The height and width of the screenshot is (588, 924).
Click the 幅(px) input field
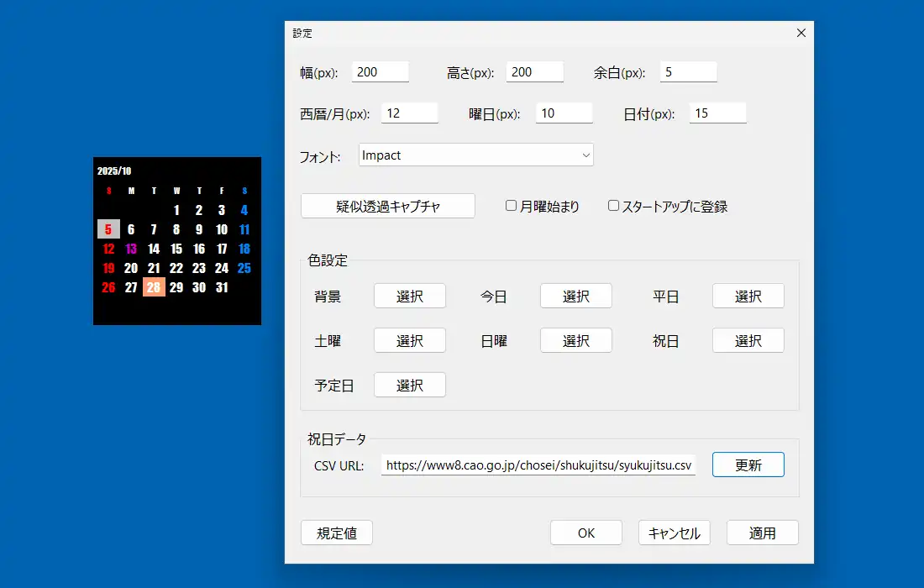point(380,72)
